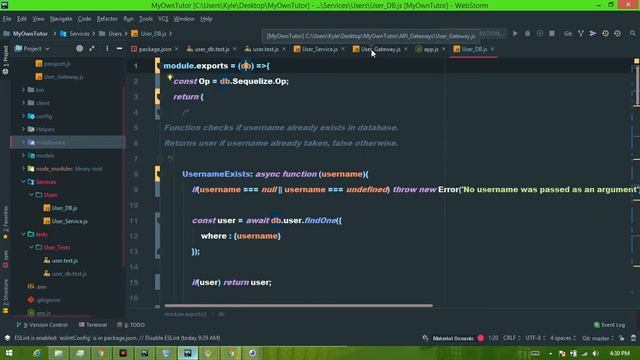Open Project panel options menu icon

tap(107, 49)
